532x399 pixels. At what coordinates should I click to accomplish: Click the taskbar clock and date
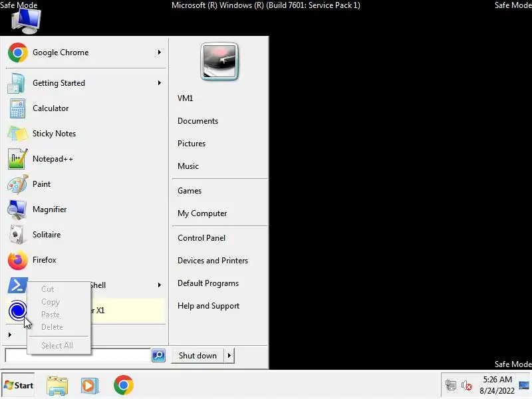pos(497,386)
